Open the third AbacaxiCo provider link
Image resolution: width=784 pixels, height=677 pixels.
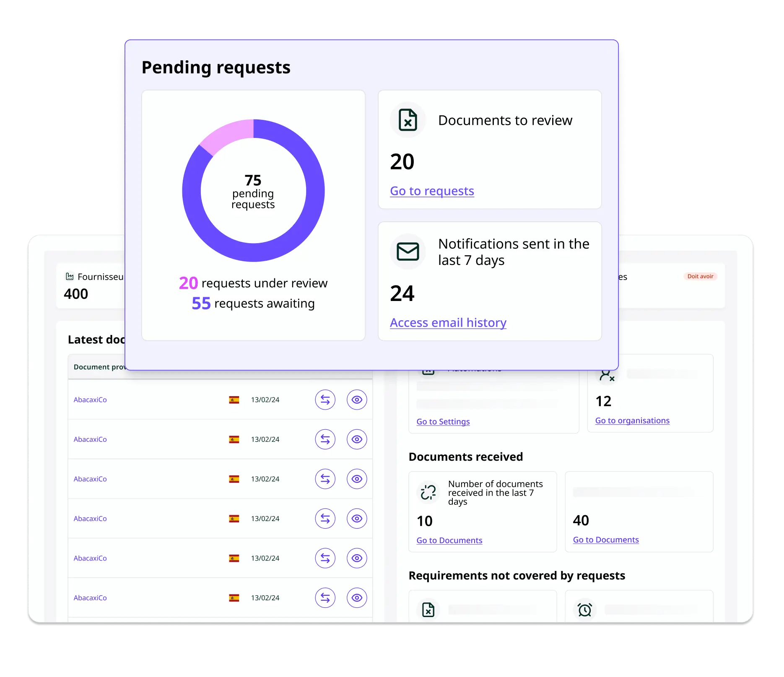point(90,479)
